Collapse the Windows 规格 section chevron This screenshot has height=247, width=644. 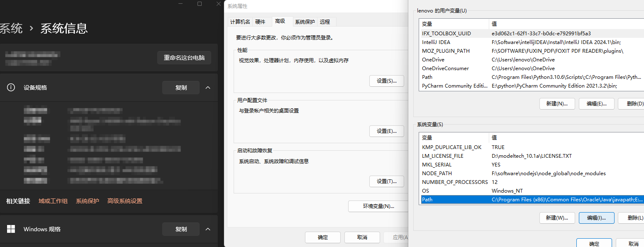tap(208, 229)
